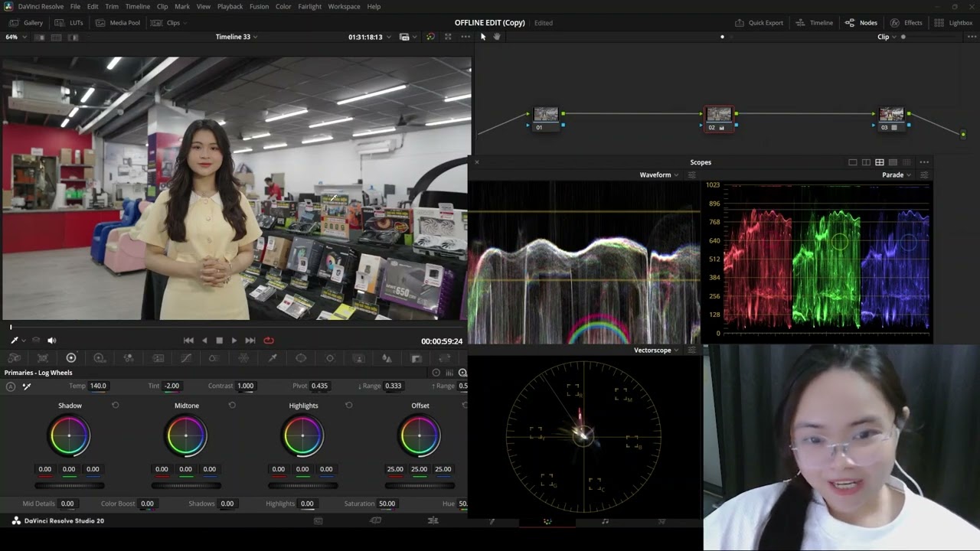The image size is (980, 551).
Task: Select the node editor hand pan tool
Action: click(x=497, y=37)
